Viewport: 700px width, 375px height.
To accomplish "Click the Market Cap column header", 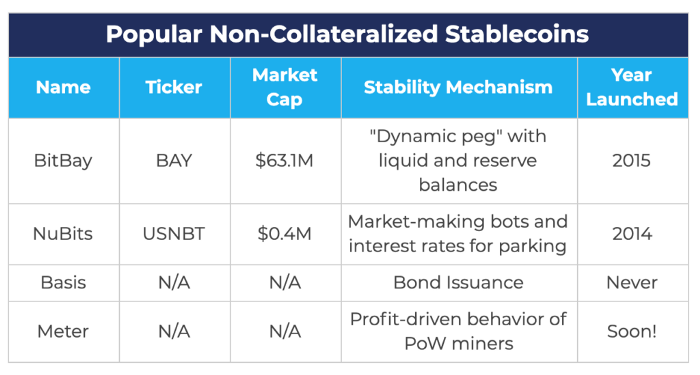I will pos(285,87).
